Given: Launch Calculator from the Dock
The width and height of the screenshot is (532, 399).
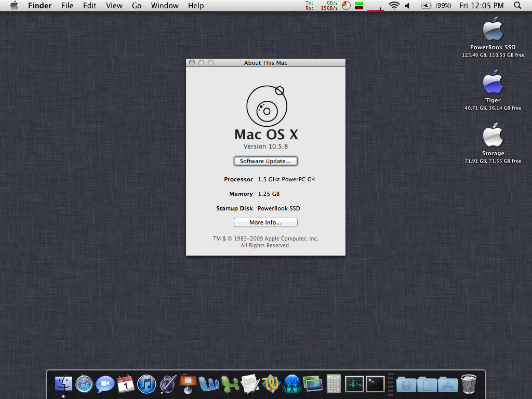Looking at the screenshot, I should [x=334, y=384].
